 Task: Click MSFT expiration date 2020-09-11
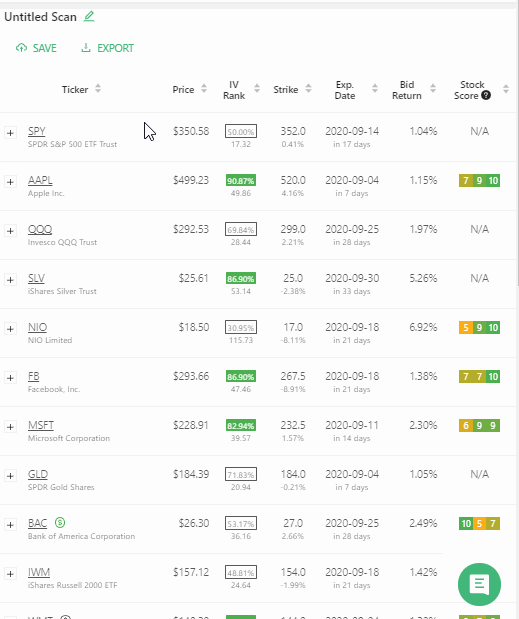(352, 425)
